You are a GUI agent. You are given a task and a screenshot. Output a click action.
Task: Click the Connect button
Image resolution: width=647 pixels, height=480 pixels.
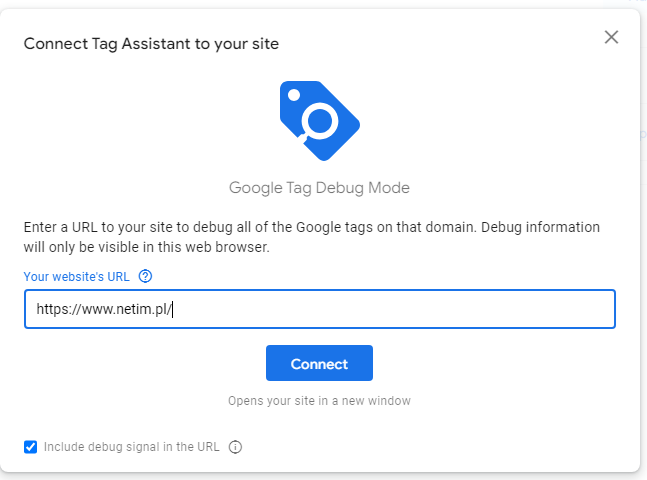pos(319,363)
